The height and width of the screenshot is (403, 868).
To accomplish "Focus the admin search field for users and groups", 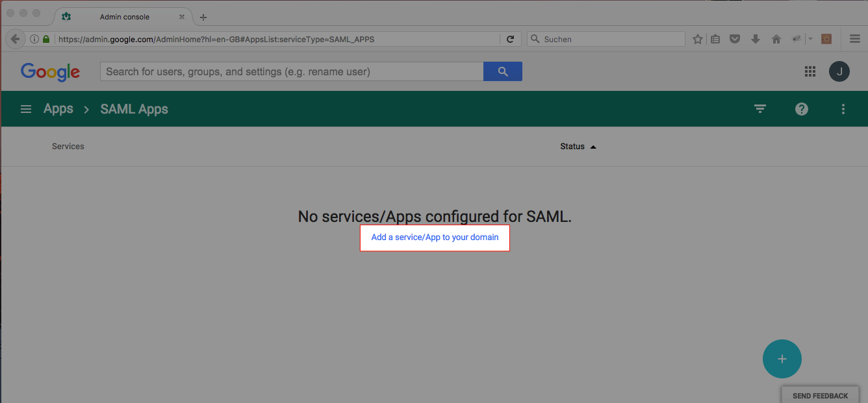I will coord(292,71).
